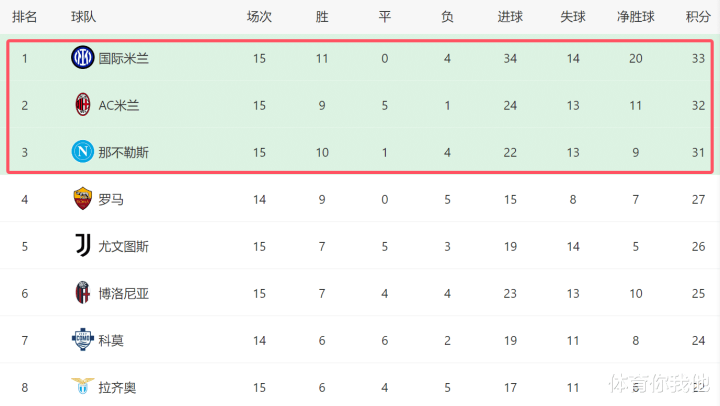
Task: Click the Bologna club crest icon
Action: coord(82,293)
